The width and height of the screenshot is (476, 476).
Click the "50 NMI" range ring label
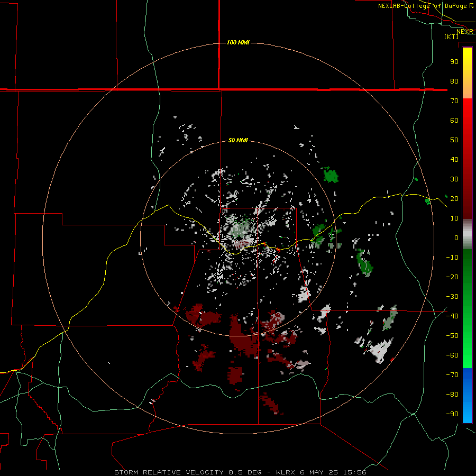click(x=238, y=140)
